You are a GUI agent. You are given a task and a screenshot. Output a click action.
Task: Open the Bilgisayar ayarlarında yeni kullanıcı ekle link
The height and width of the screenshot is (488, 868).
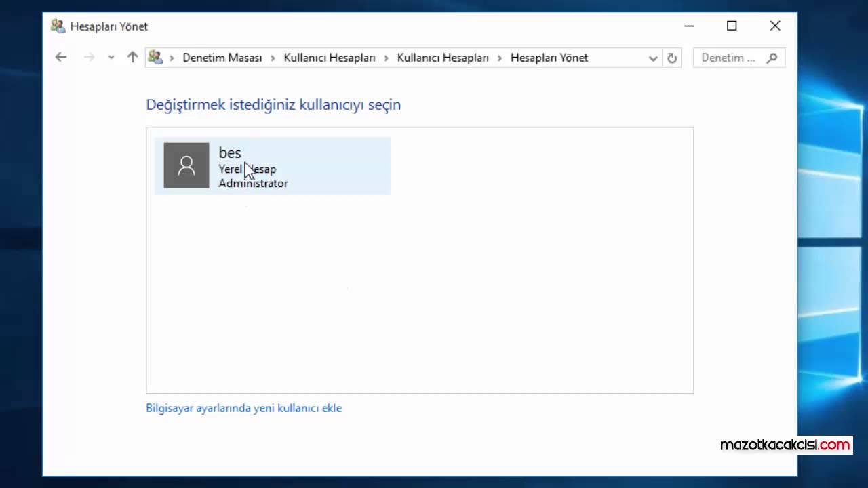click(x=243, y=408)
